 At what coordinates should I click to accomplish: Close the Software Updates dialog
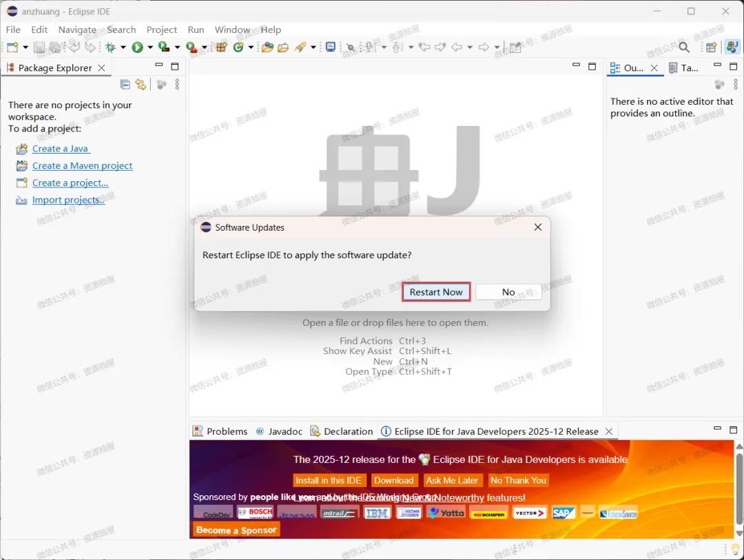(x=537, y=227)
